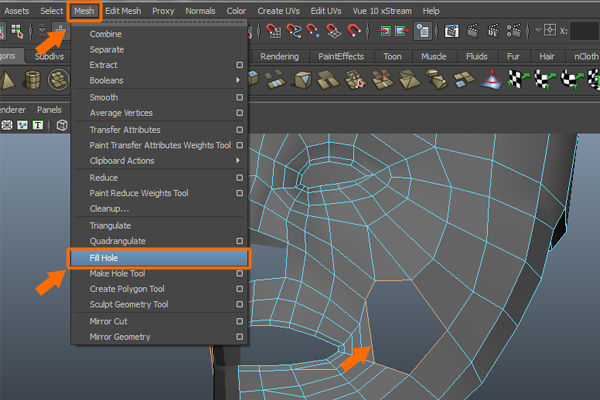Switch to the PaintEffects shelf tab

coord(340,56)
